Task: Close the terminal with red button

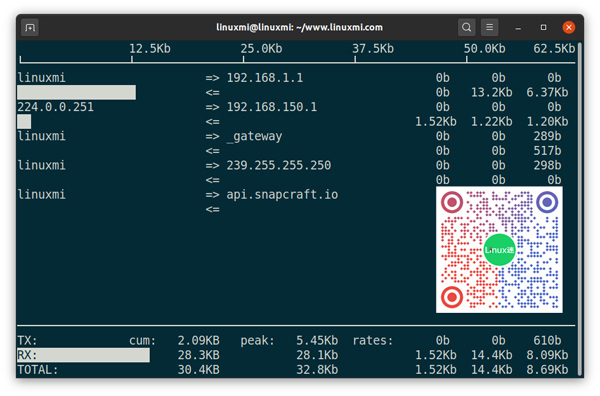Action: tap(569, 28)
